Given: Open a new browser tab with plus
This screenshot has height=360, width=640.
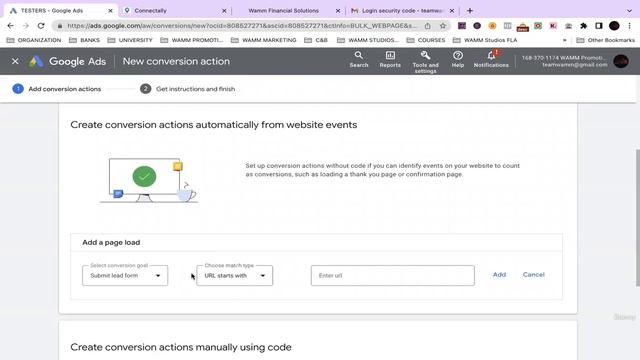Looking at the screenshot, I should (470, 11).
